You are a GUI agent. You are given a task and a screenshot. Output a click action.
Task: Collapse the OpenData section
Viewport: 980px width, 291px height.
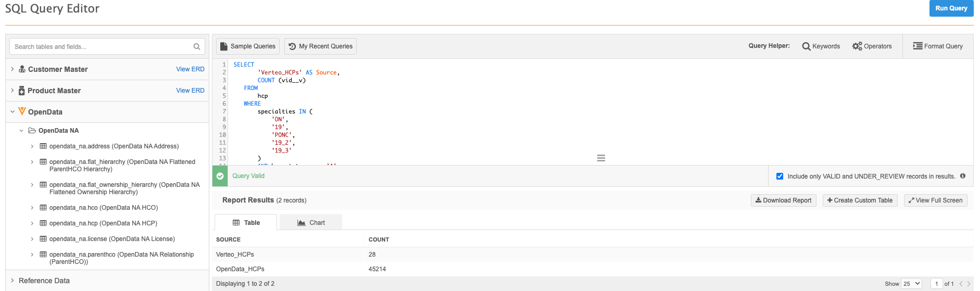[x=12, y=112]
